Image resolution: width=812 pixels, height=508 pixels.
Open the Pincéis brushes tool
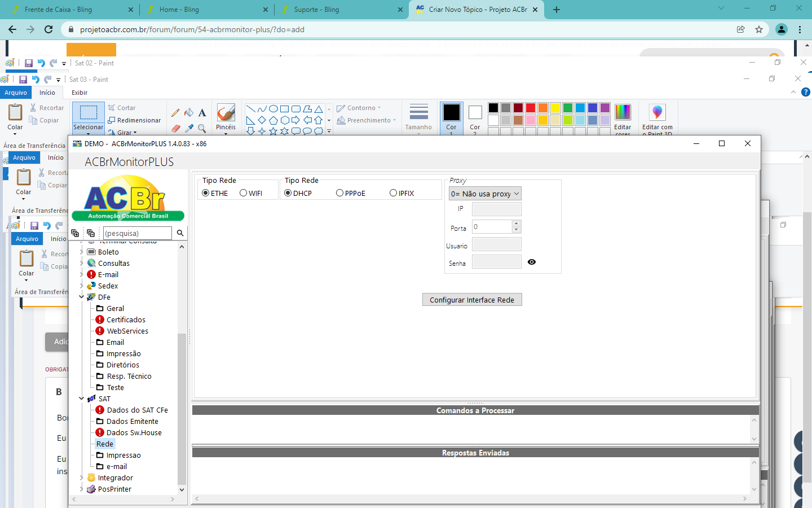click(x=226, y=117)
